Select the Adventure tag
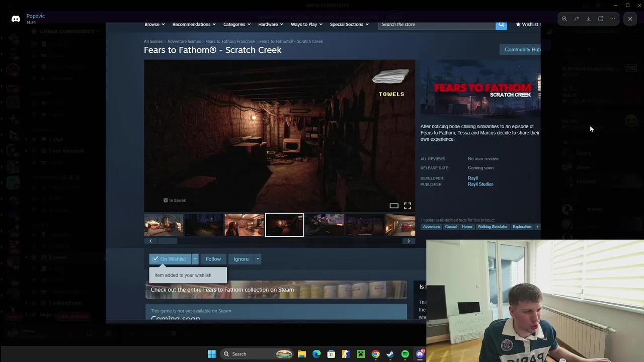This screenshot has height=362, width=644. 431,227
